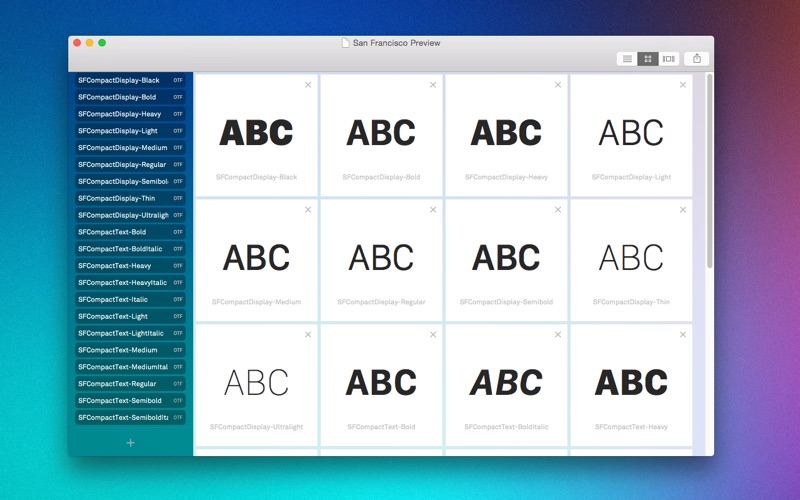This screenshot has height=500, width=800.
Task: Click the San Francisco Preview document icon
Action: tap(346, 43)
